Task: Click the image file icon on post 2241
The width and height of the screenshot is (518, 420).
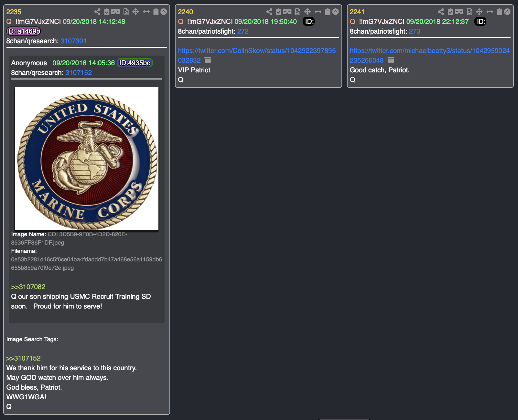Action: coord(469,12)
